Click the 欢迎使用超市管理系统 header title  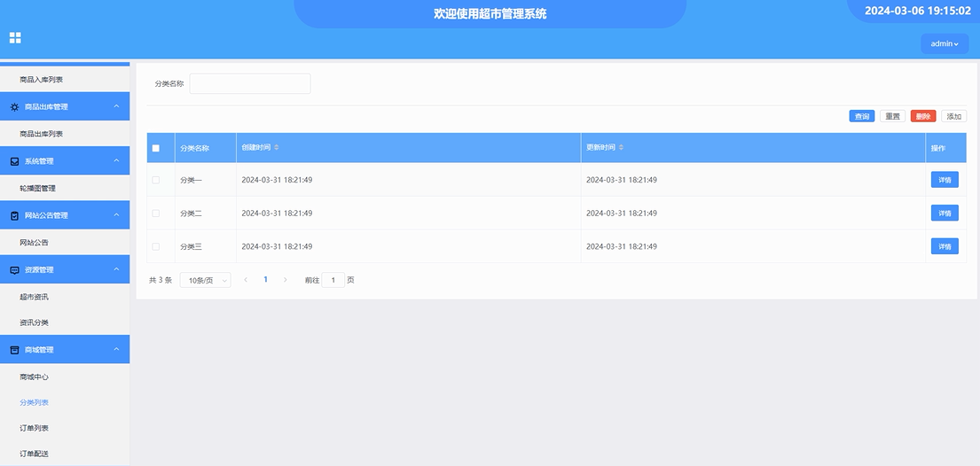point(490,14)
